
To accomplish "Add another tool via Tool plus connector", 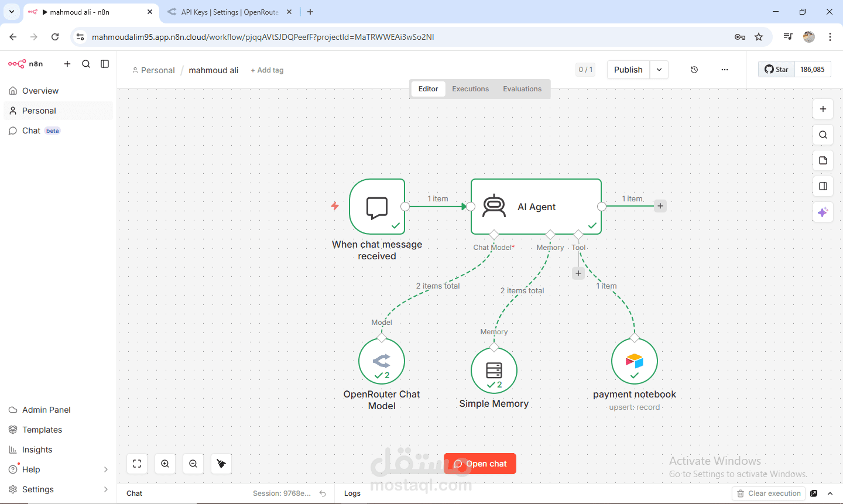I will [578, 273].
